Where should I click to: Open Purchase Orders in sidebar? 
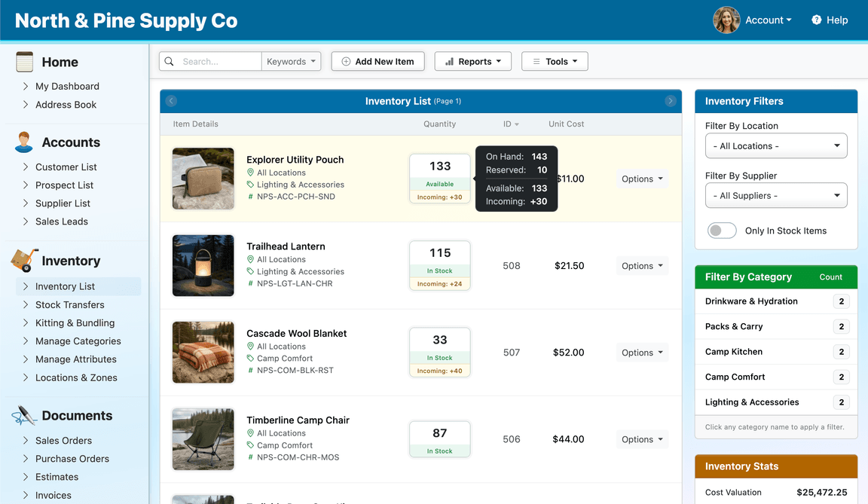(x=72, y=459)
